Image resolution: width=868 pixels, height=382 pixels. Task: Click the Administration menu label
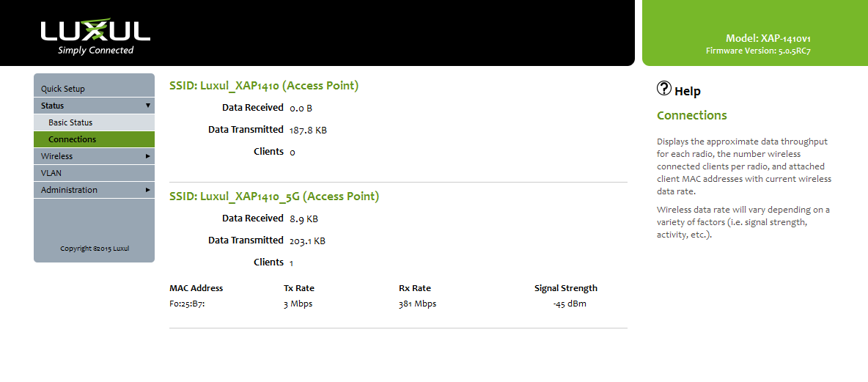click(x=69, y=190)
